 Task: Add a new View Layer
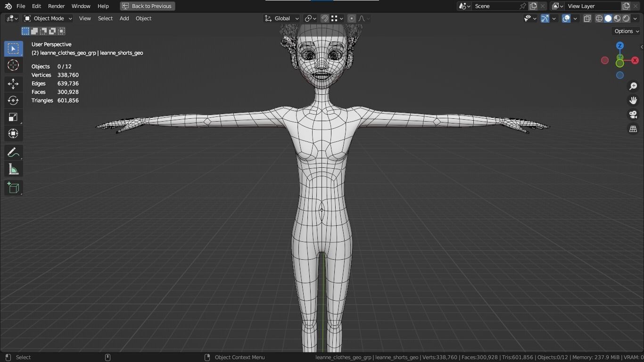point(626,6)
